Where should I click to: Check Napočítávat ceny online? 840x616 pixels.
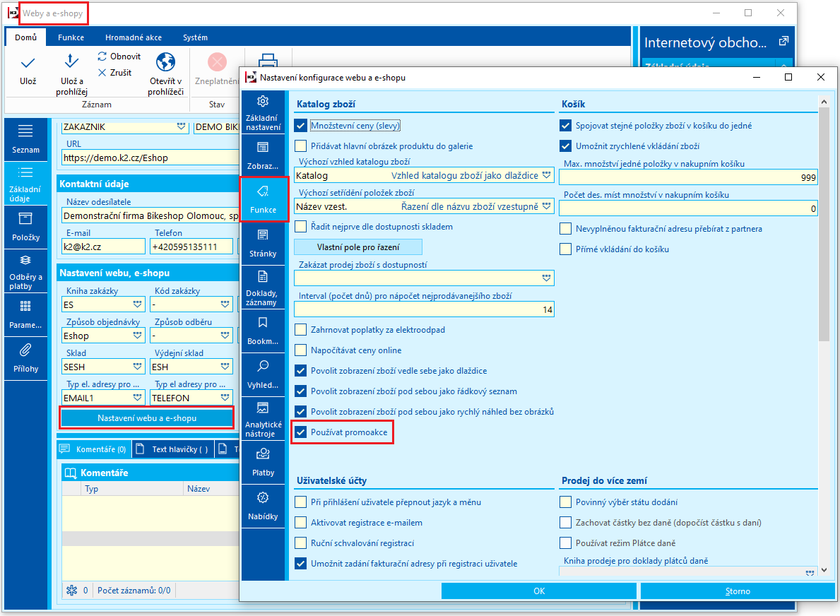(300, 350)
